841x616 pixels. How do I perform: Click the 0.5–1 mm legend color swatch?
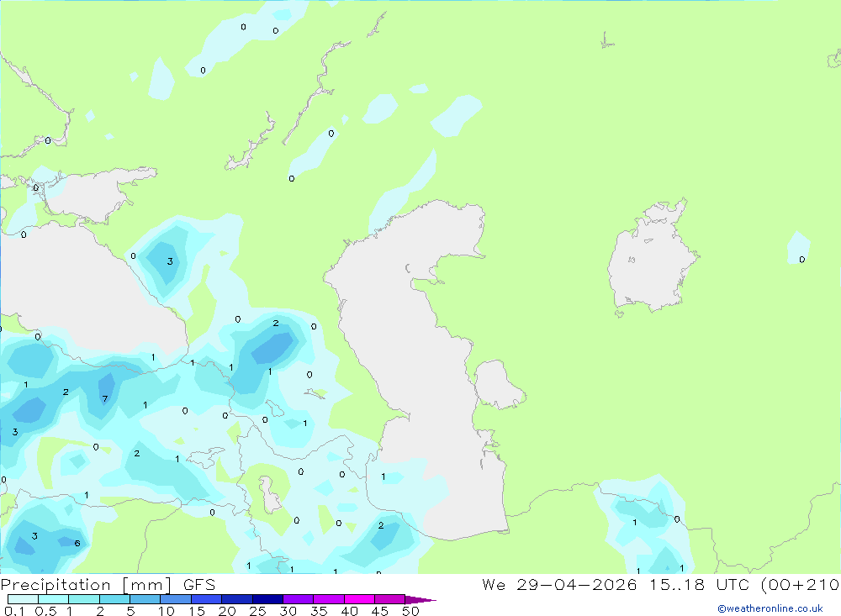tap(54, 599)
